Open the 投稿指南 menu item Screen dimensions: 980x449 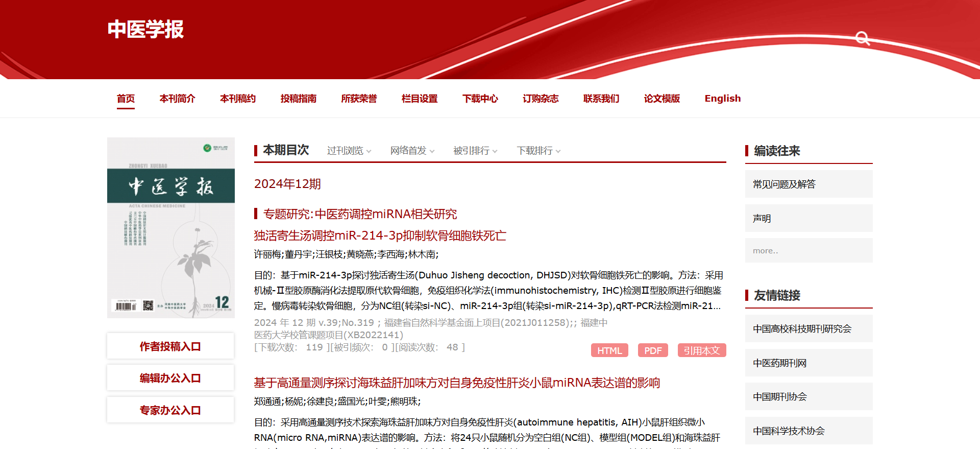tap(298, 99)
